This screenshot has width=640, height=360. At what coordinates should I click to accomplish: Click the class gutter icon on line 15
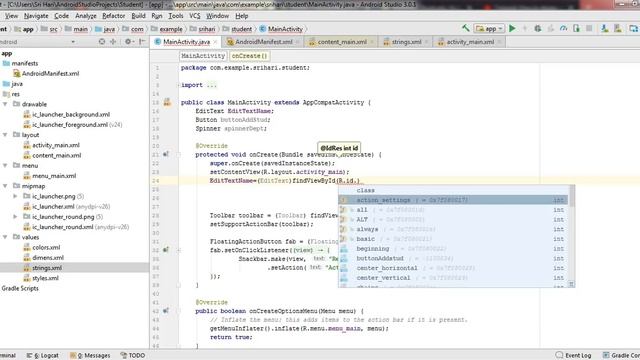tap(167, 102)
